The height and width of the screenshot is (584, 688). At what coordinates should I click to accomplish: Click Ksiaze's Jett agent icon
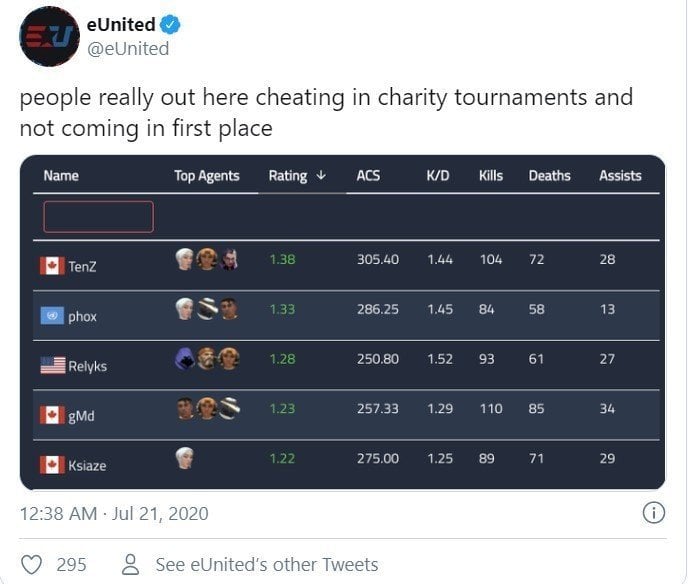tap(185, 458)
